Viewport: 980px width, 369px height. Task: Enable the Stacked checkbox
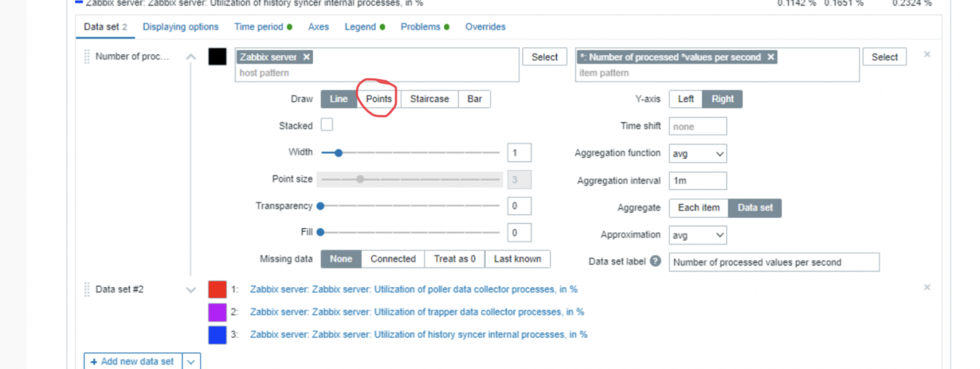[327, 125]
